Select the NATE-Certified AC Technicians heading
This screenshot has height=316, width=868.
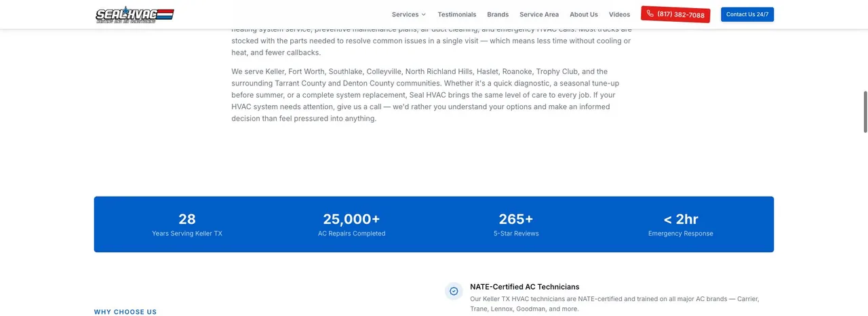pos(525,287)
